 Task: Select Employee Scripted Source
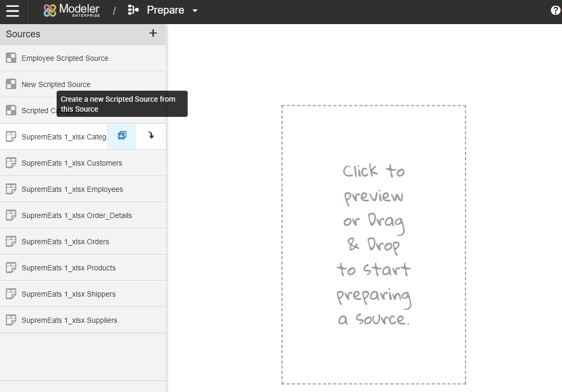tap(65, 58)
